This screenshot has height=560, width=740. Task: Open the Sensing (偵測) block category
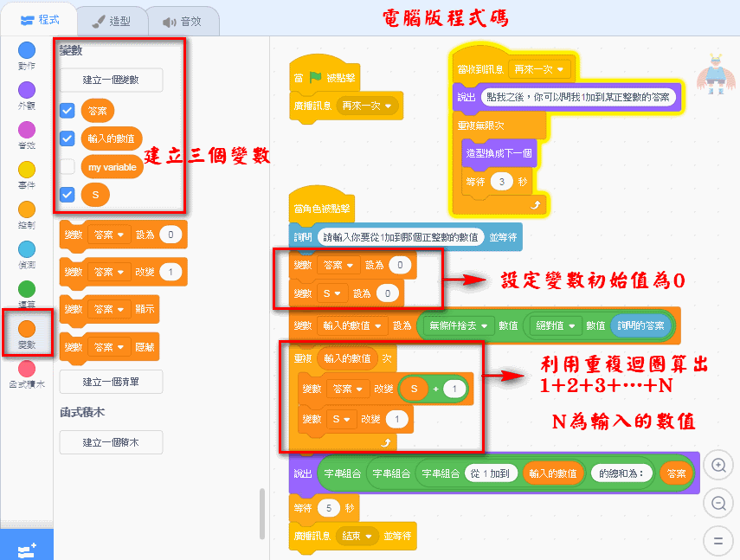point(27,249)
